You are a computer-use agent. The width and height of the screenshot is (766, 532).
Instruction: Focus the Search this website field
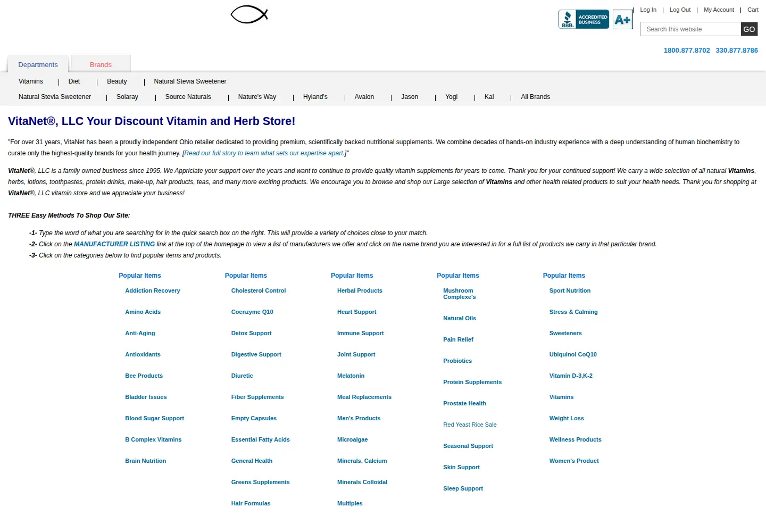click(x=690, y=29)
